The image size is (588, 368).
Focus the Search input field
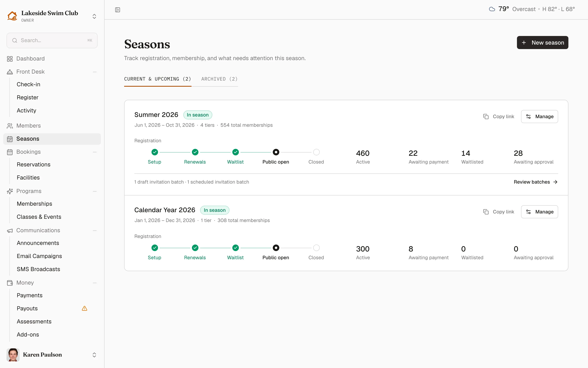(x=52, y=40)
